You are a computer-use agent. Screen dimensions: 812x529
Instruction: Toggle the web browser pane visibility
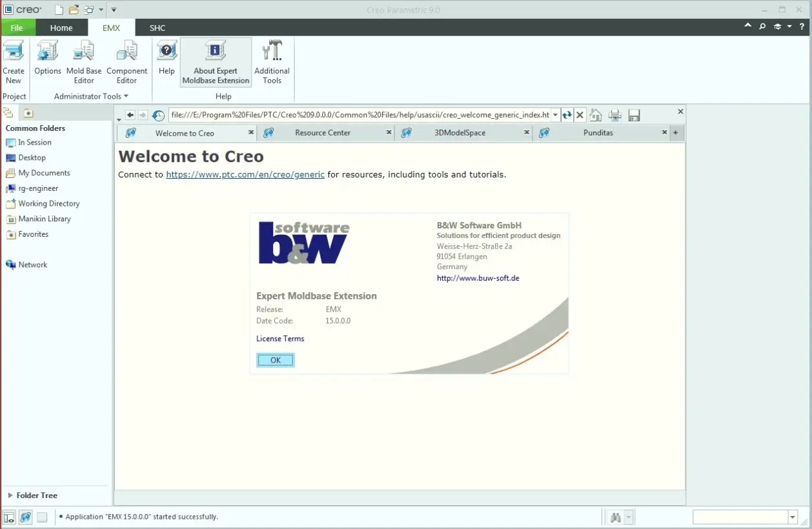[x=26, y=517]
